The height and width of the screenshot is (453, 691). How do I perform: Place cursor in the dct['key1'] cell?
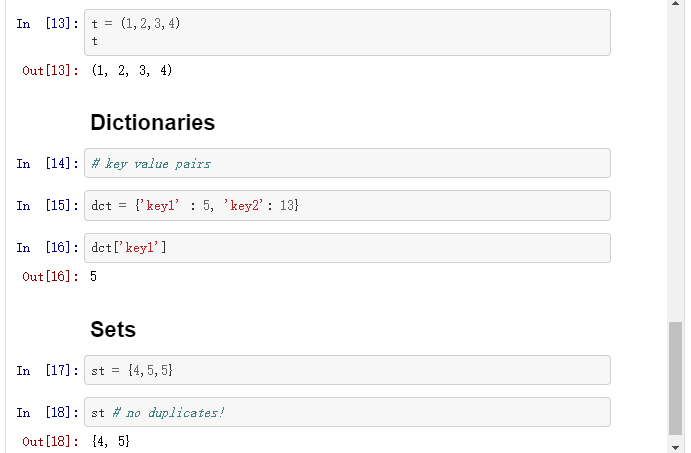pos(349,248)
